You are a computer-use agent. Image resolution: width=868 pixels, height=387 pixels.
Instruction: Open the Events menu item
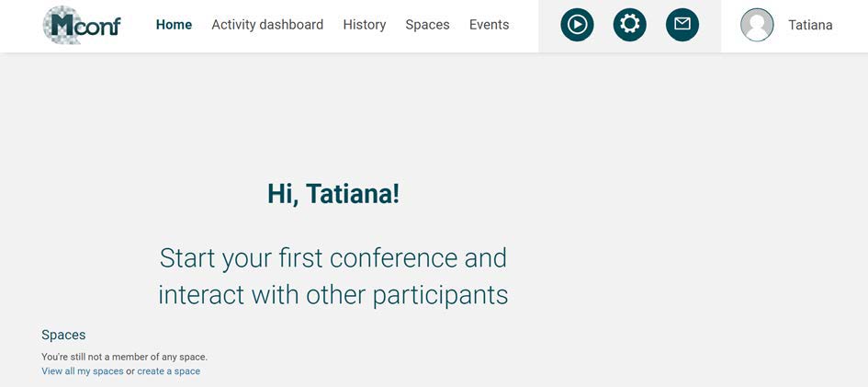pyautogui.click(x=489, y=25)
